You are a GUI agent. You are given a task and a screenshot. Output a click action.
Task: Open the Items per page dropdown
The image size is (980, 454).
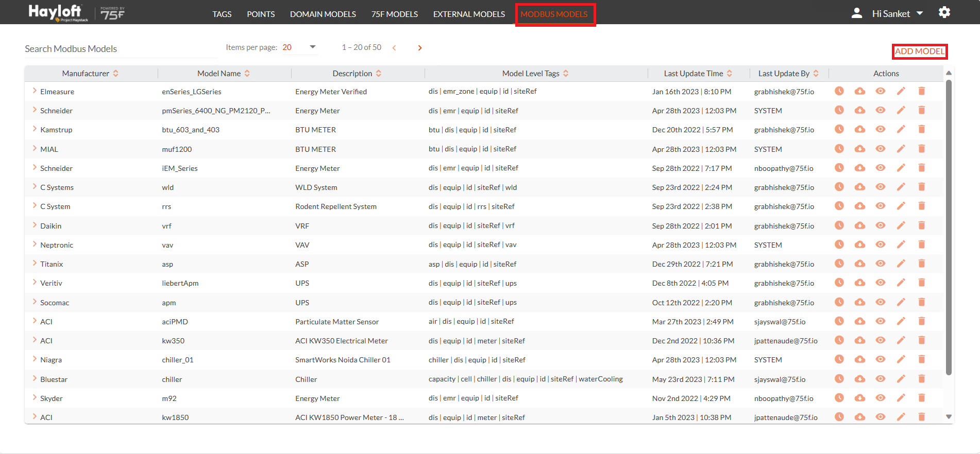[x=299, y=47]
